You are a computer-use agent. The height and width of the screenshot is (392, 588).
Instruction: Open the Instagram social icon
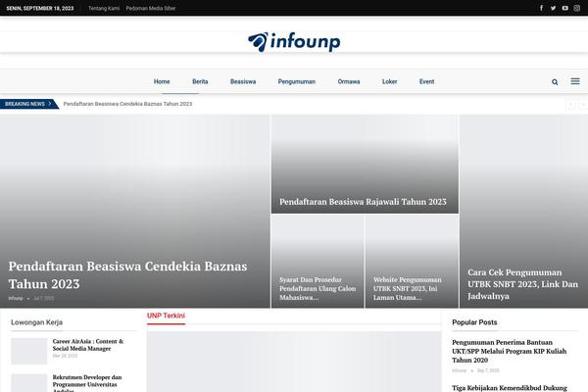coord(577,8)
